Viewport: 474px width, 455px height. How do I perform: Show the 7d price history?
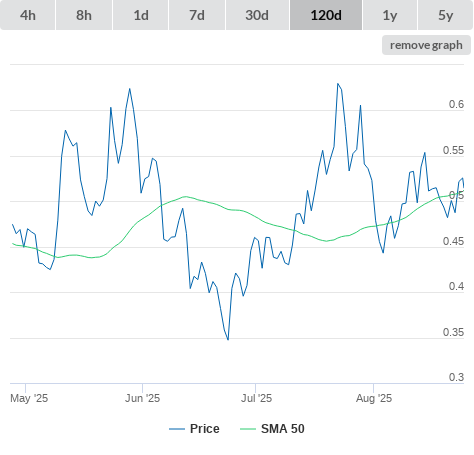click(x=197, y=15)
